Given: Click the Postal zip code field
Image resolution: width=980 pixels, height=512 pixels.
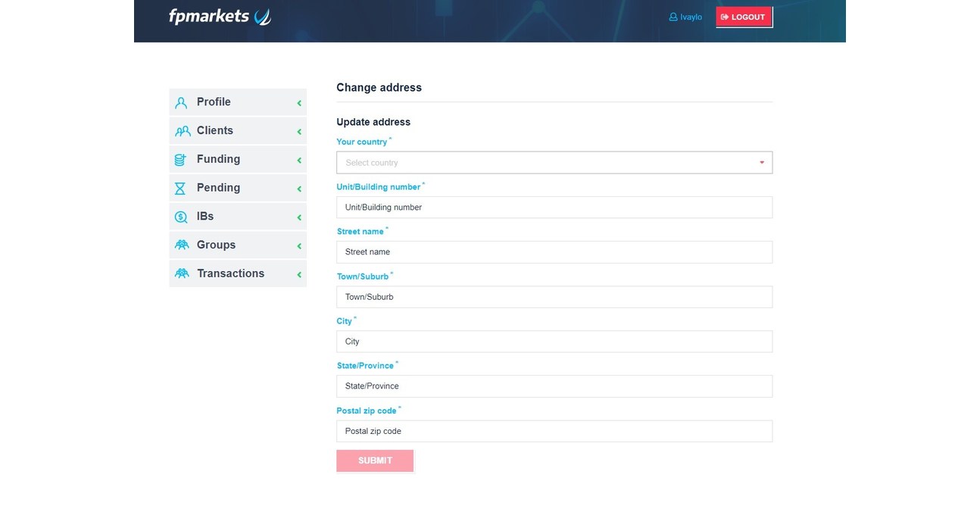Looking at the screenshot, I should (x=554, y=430).
